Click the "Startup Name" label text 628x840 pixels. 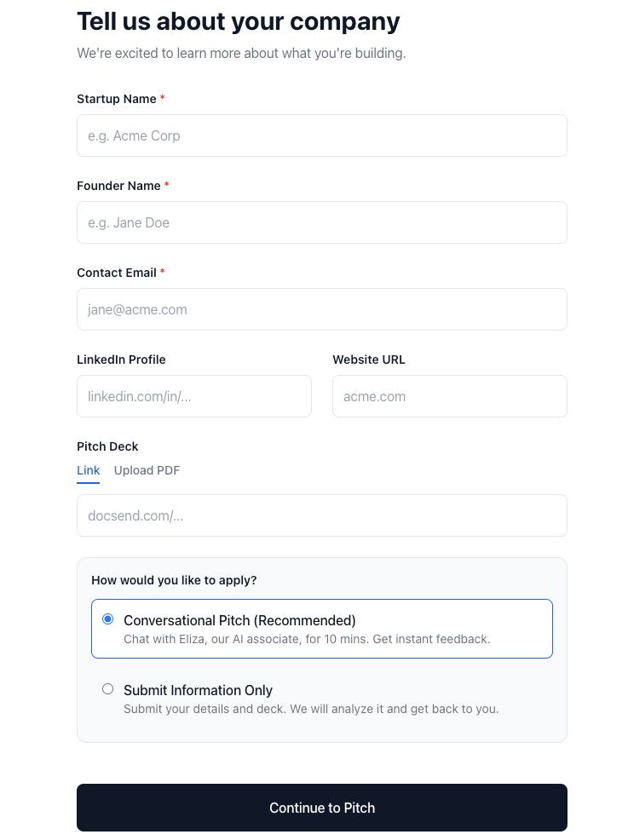coord(117,99)
